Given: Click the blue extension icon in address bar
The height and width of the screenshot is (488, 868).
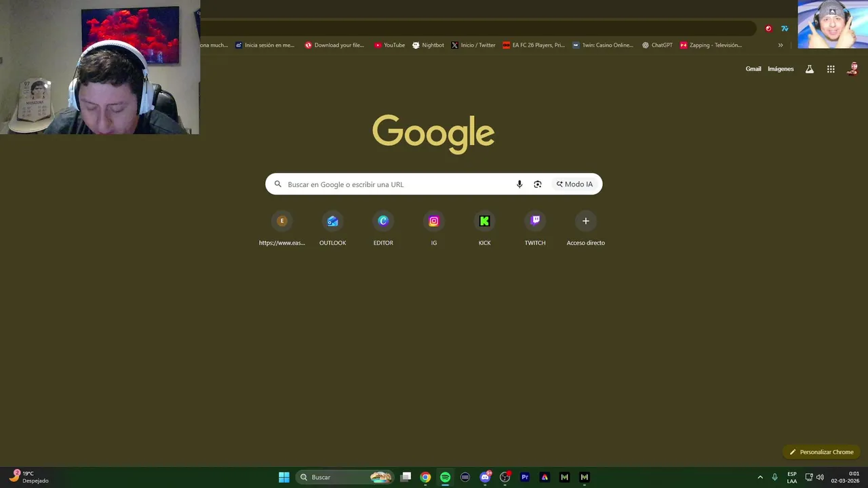Looking at the screenshot, I should point(785,28).
